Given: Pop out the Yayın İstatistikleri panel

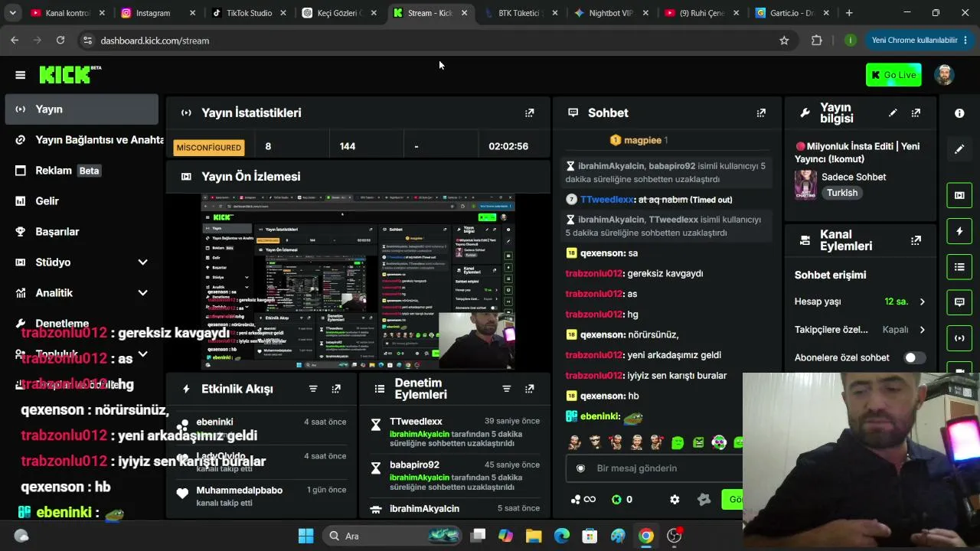Looking at the screenshot, I should tap(529, 112).
